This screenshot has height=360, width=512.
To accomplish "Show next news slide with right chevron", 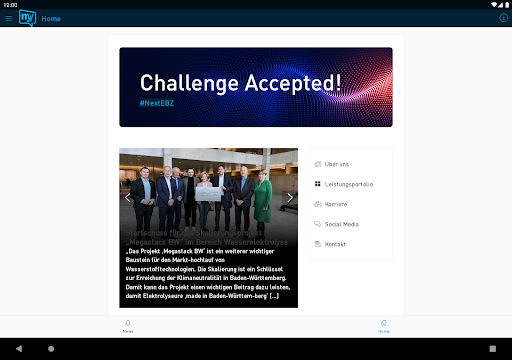I will point(290,198).
